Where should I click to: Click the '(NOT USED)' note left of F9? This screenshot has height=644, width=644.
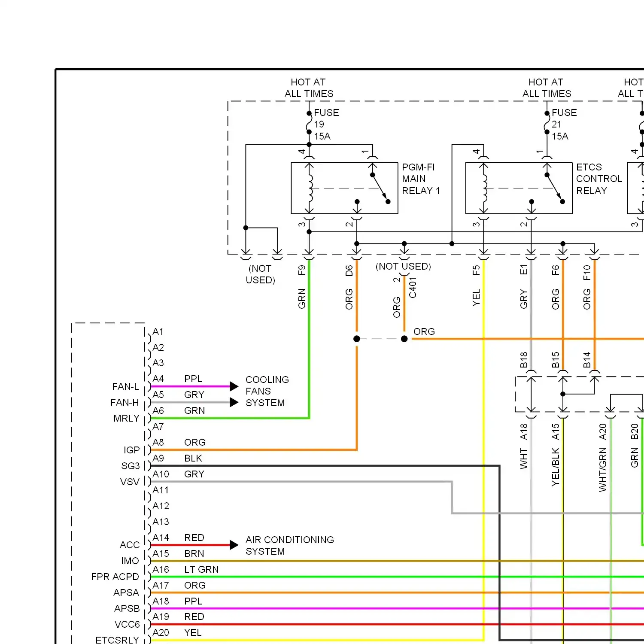tap(260, 274)
